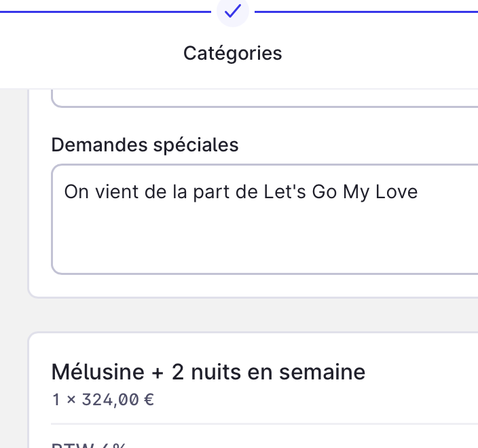Click the gray gap between the two cards
Viewport: 478px width, 448px height.
click(253, 315)
